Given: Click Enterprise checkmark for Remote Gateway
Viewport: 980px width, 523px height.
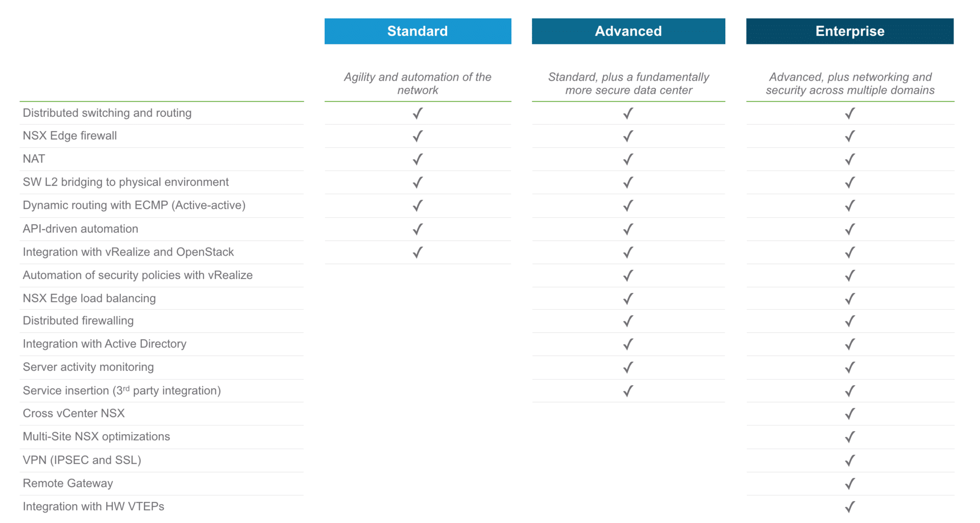Looking at the screenshot, I should [x=849, y=484].
